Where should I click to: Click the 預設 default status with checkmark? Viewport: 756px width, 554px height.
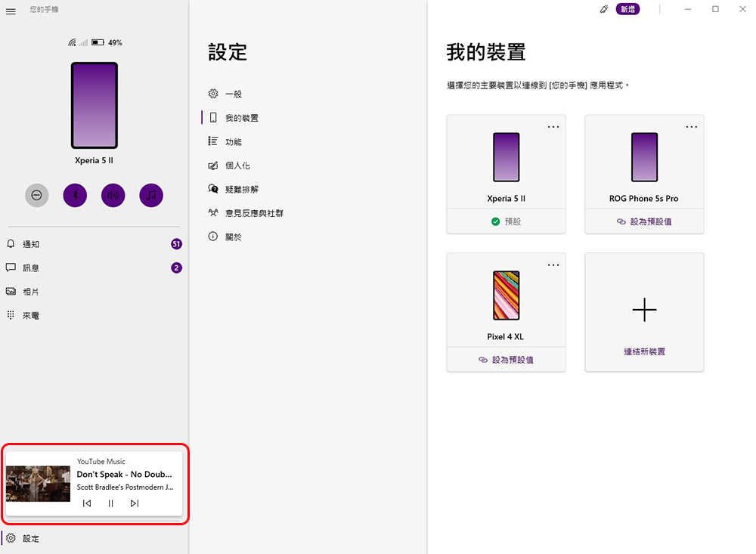point(506,221)
